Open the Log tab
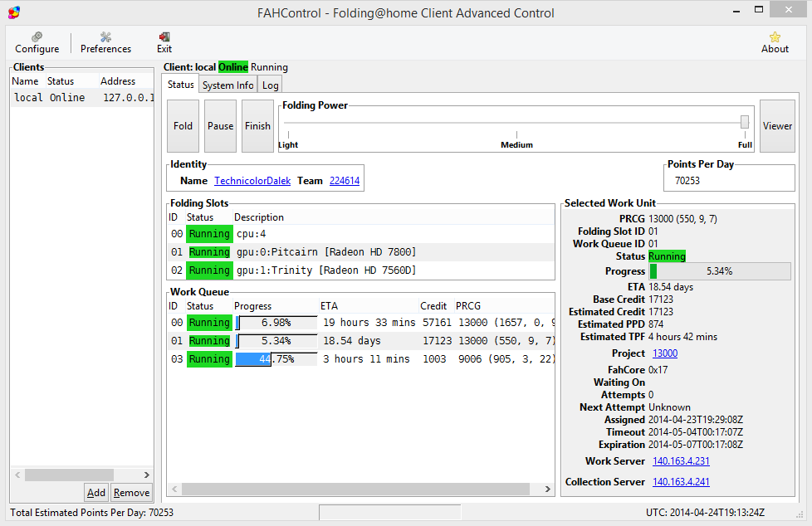812x526 pixels. (271, 85)
